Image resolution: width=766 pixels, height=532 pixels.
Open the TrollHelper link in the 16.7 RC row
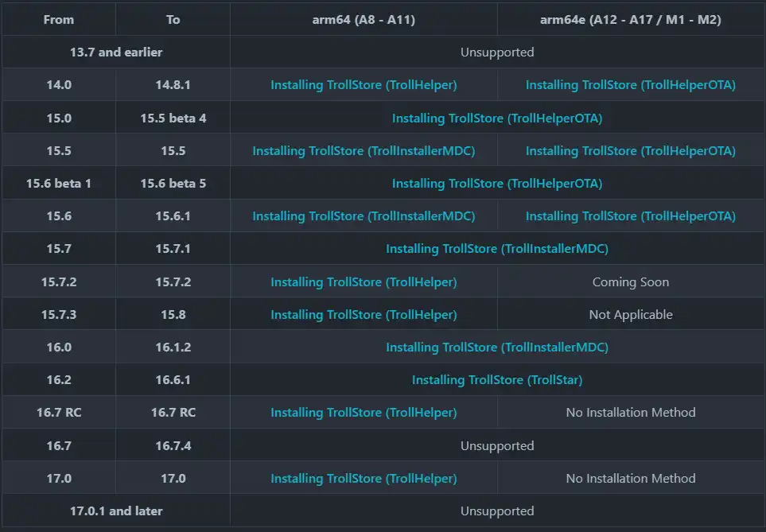(x=364, y=412)
